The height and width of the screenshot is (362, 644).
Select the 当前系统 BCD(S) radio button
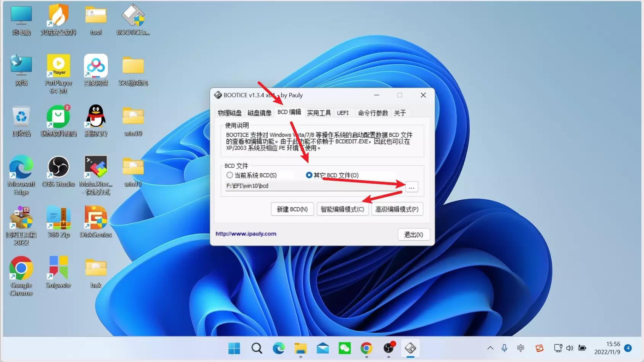(230, 175)
